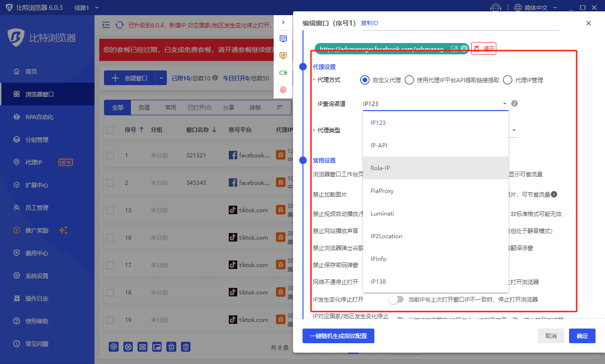Switch to the 分享 tab
605x364 pixels.
coord(229,107)
